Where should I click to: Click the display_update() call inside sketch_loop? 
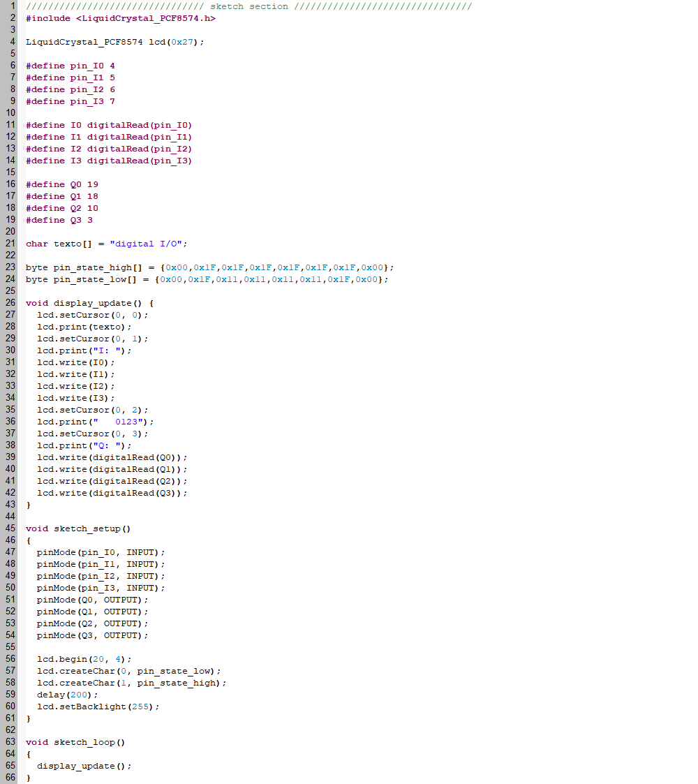84,766
